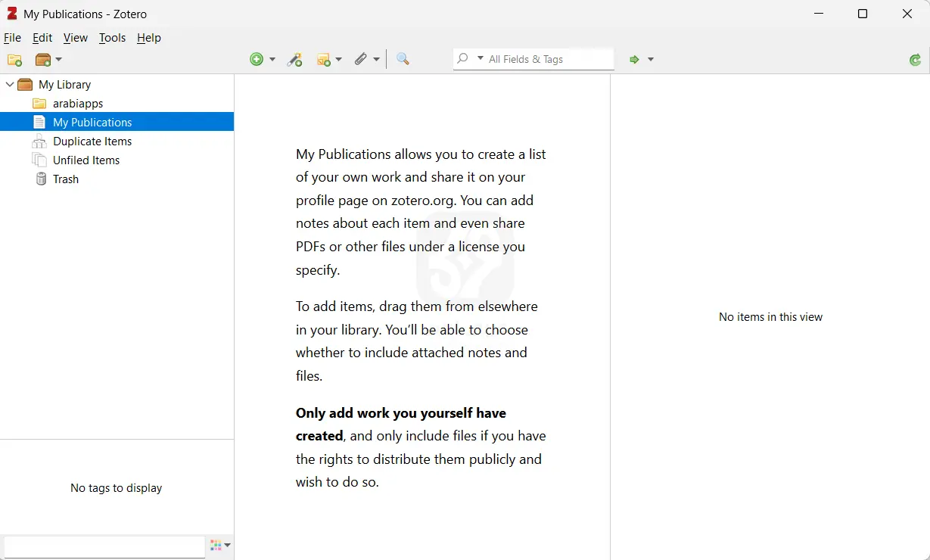The height and width of the screenshot is (560, 930).
Task: Click the New Item green plus icon
Action: pos(257,59)
